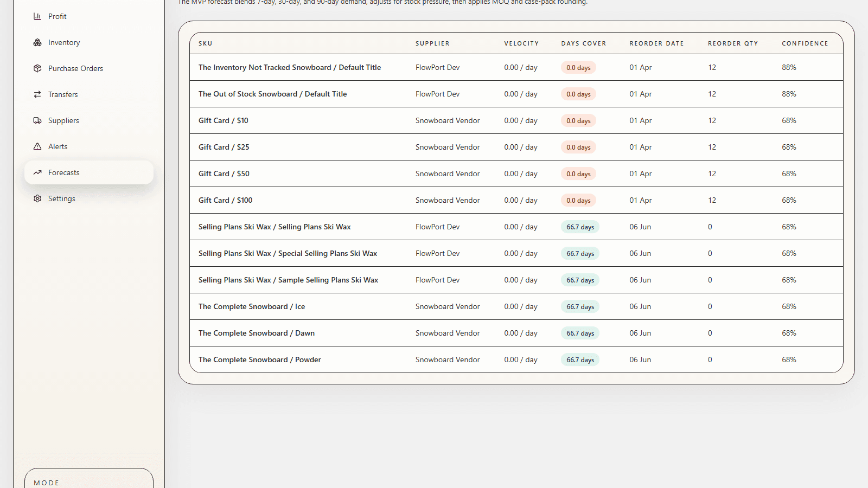Click 01 Apr reorder date for Gift Card / $100
868x488 pixels.
pos(641,200)
